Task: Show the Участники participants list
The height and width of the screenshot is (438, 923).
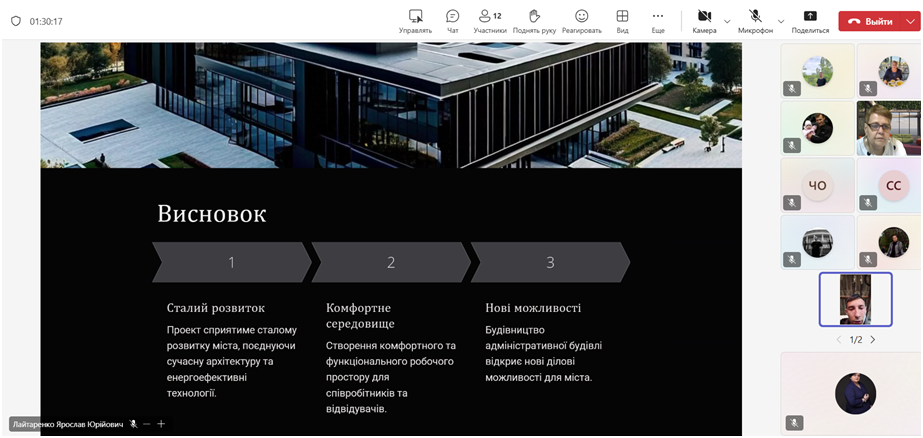Action: (x=489, y=20)
